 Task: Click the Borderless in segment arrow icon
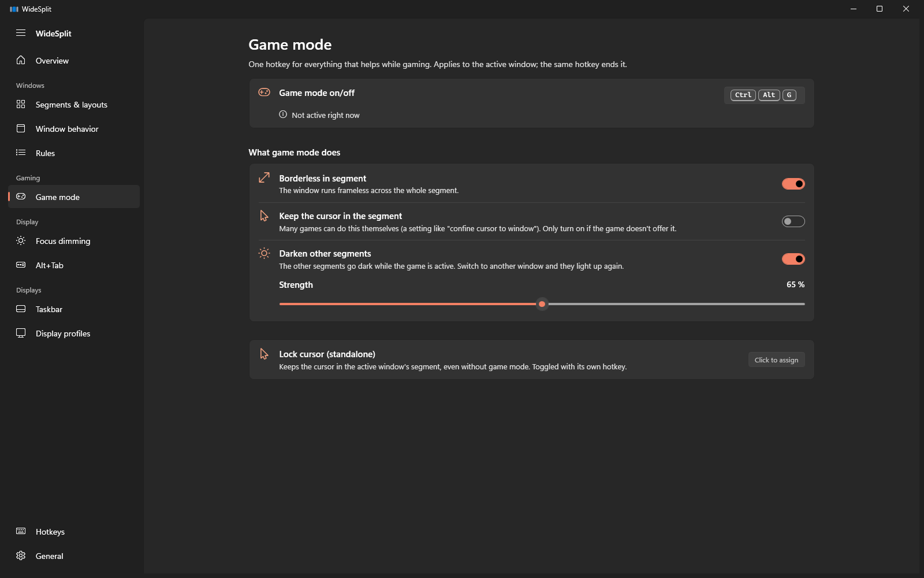[x=264, y=178]
